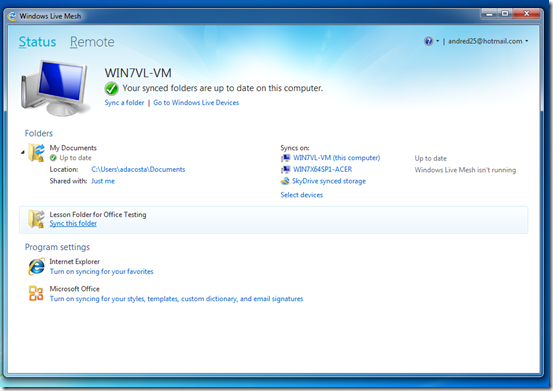The image size is (553, 391).
Task: Open Go to Windows Live Devices link
Action: point(196,103)
